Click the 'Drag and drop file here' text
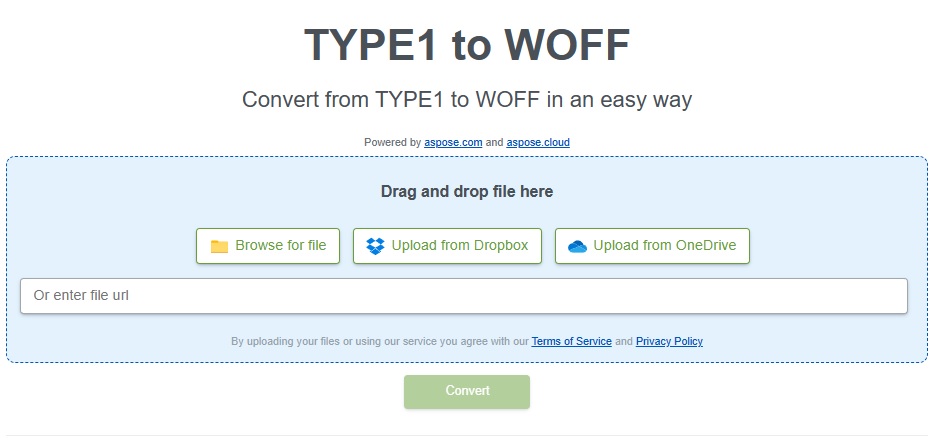 pyautogui.click(x=467, y=191)
